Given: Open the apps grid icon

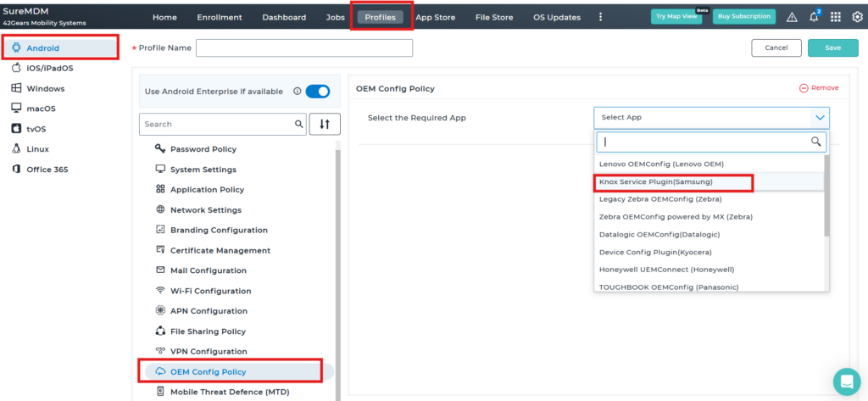Looking at the screenshot, I should [x=836, y=17].
